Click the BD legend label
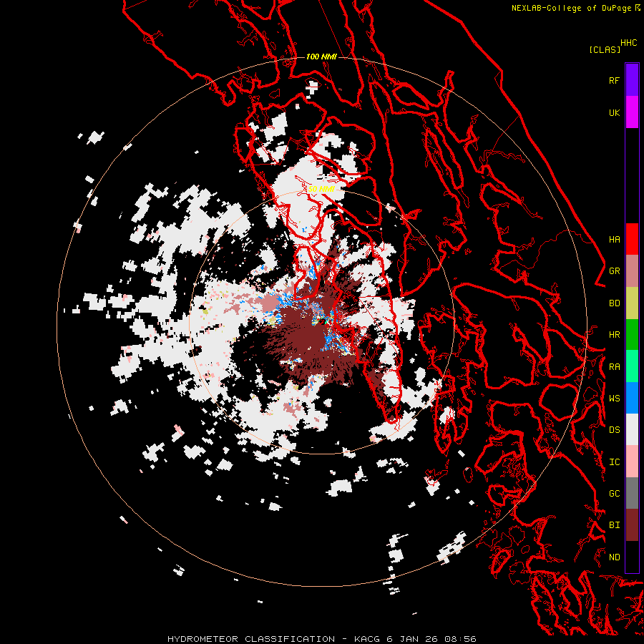 click(x=614, y=303)
